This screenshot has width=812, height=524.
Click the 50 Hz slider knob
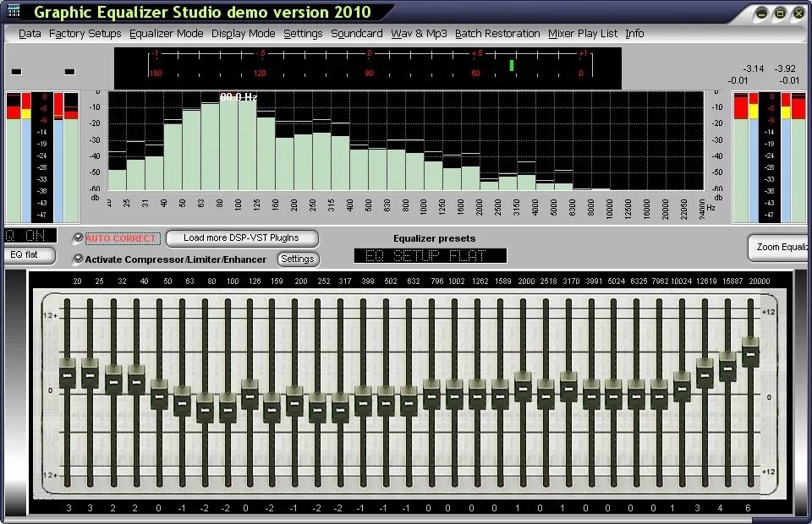point(159,395)
